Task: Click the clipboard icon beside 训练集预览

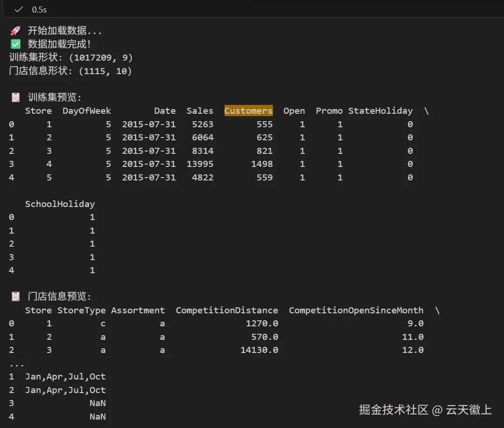Action: 15,97
